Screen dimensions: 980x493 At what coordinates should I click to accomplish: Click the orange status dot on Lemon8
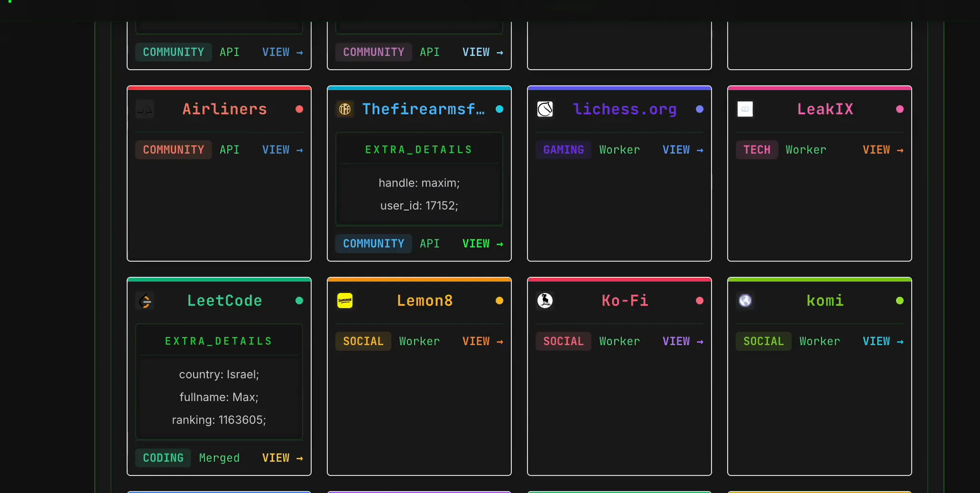click(x=499, y=301)
